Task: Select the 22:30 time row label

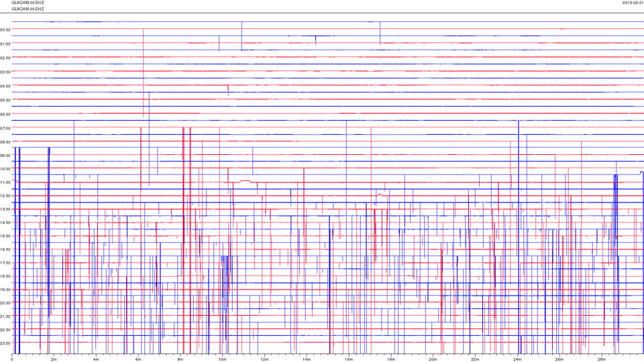Action: coord(5,330)
